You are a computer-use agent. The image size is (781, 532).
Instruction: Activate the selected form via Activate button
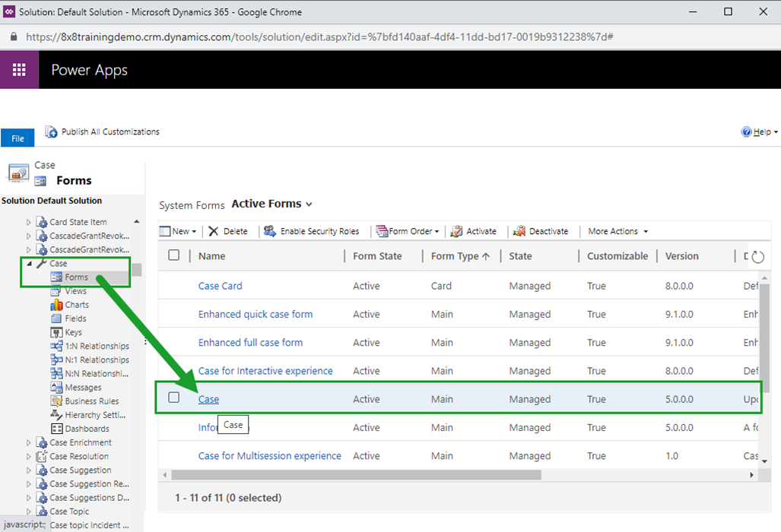pos(480,231)
